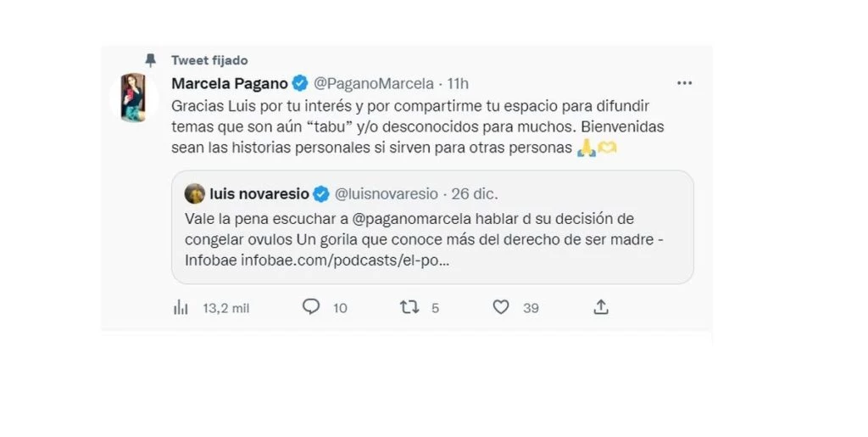View tweet analytics bar chart icon
The image size is (868, 437).
click(x=181, y=308)
